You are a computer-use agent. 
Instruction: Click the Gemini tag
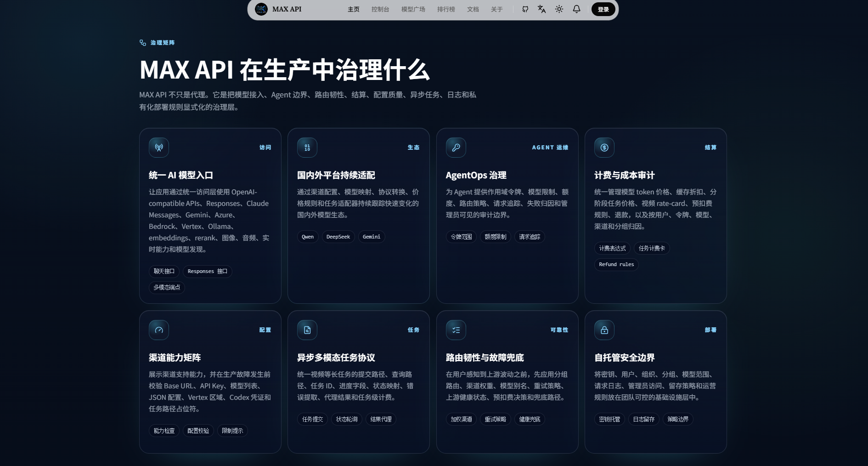pyautogui.click(x=372, y=237)
